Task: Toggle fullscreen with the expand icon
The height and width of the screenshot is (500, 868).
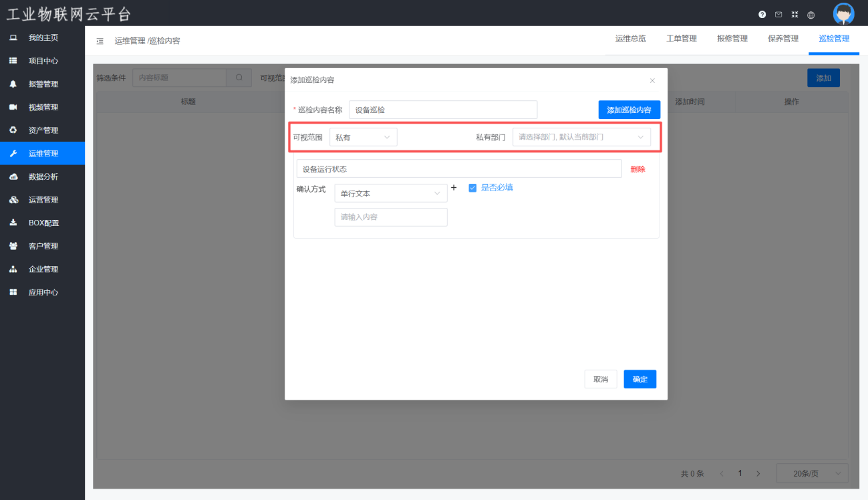Action: (x=794, y=15)
